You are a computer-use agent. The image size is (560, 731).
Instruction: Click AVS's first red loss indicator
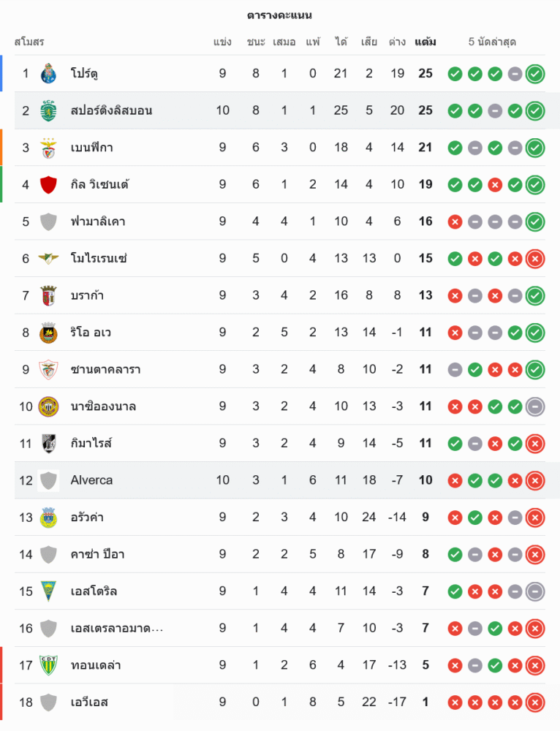[455, 702]
